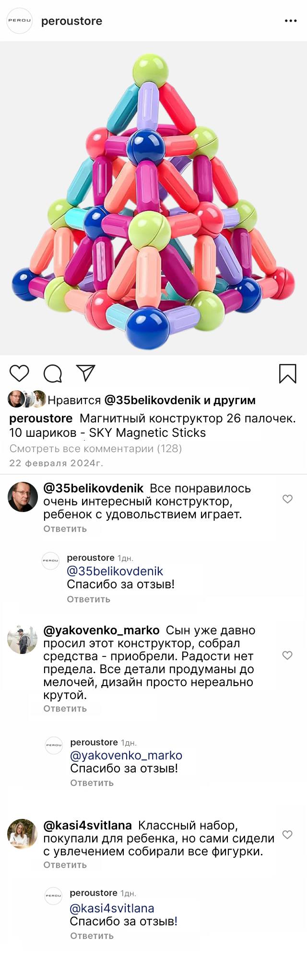The width and height of the screenshot is (307, 980).
Task: Like the comment by yakovenko_marko
Action: (287, 655)
